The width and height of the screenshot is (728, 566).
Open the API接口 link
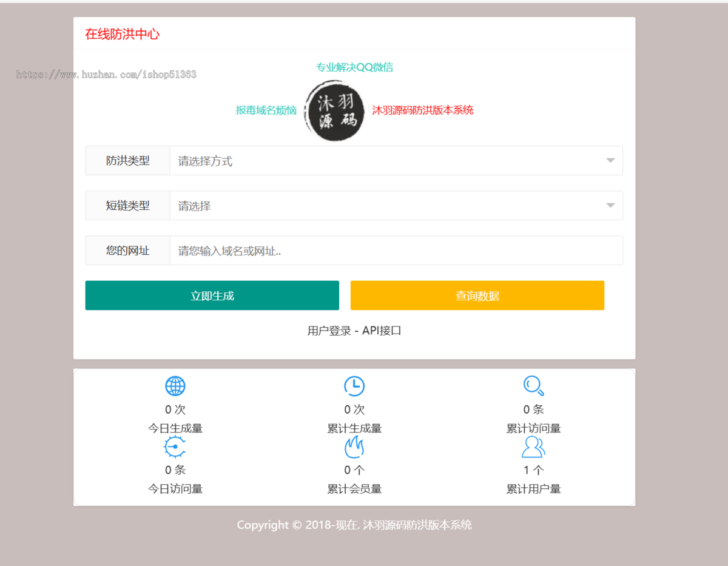[x=382, y=331]
